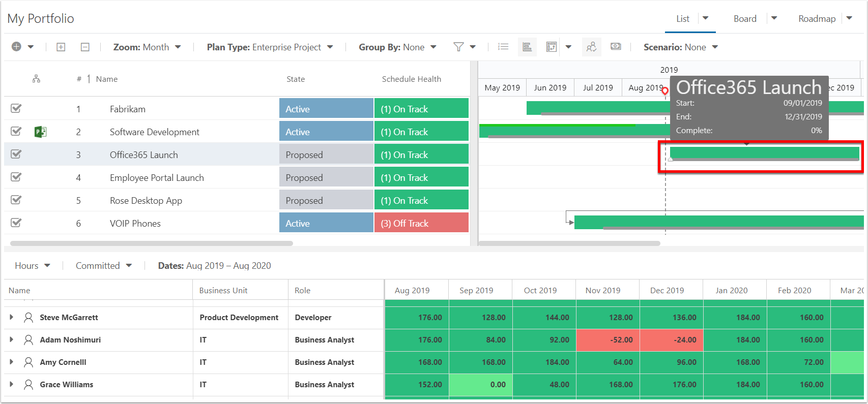
Task: Open the filter dropdown arrow
Action: click(x=473, y=47)
